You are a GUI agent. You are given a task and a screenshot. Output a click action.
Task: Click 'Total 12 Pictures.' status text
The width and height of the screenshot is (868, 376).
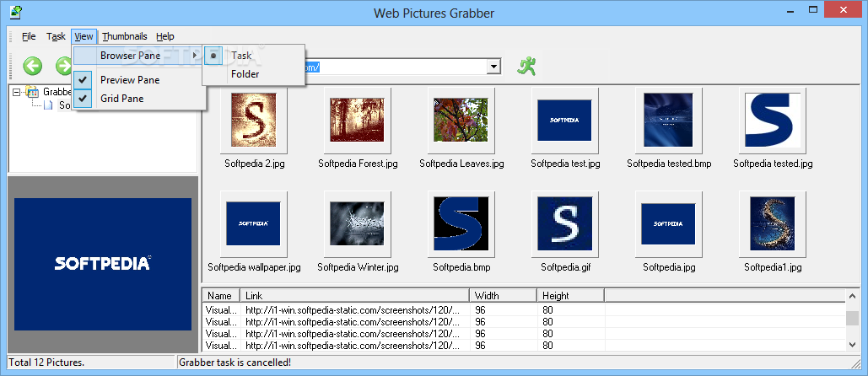[x=46, y=363]
